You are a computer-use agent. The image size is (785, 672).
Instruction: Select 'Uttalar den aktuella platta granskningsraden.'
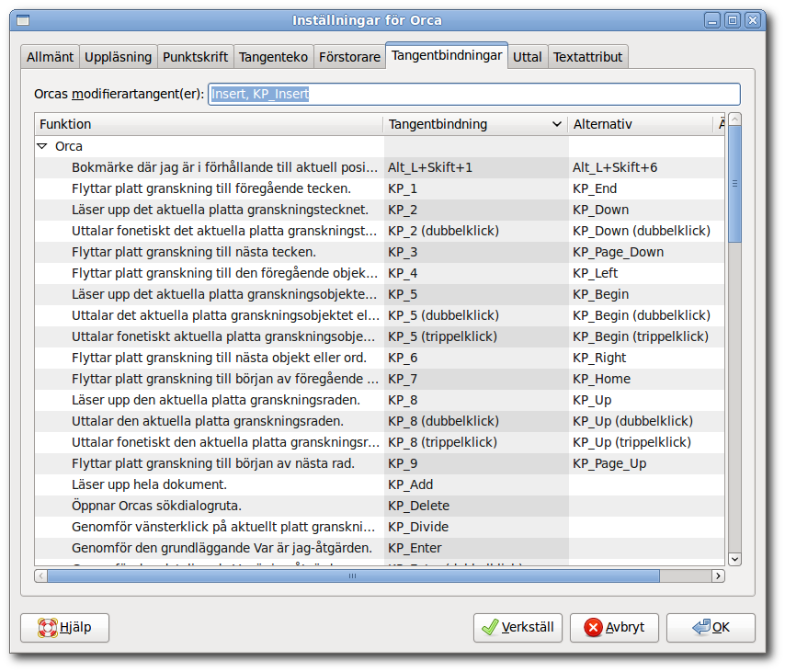click(x=380, y=421)
